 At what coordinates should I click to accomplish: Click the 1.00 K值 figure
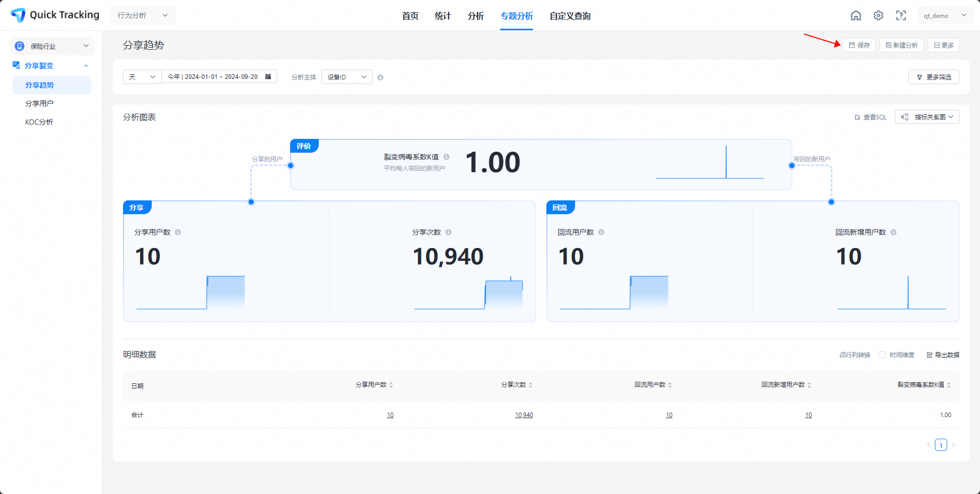493,162
